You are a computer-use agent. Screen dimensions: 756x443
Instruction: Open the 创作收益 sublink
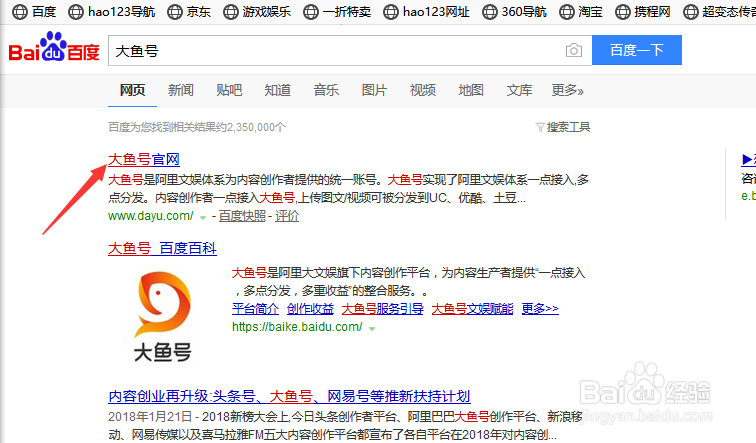[x=310, y=309]
